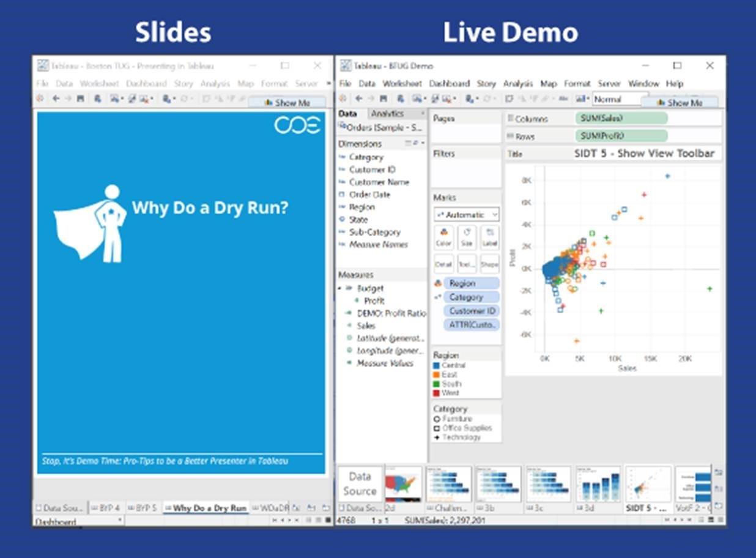Viewport: 756px width, 558px height.
Task: Toggle swap rows and columns in the toolbar
Action: [x=510, y=98]
